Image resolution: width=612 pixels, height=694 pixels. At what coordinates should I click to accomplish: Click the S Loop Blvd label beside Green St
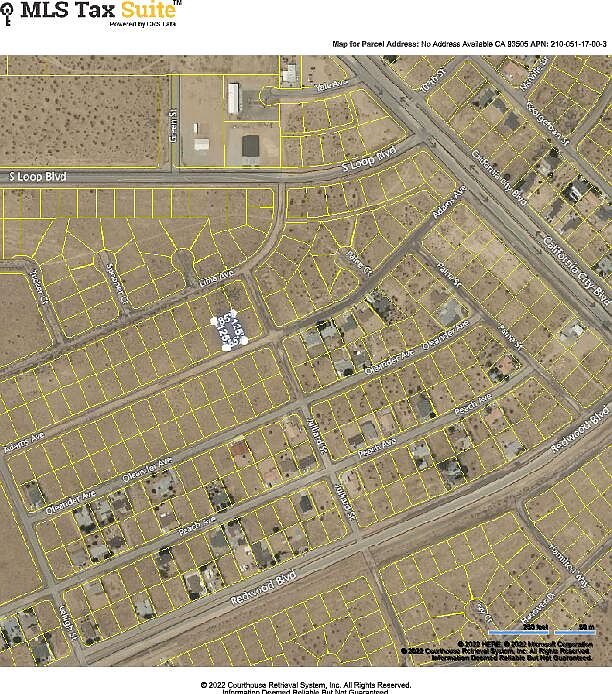pyautogui.click(x=38, y=177)
